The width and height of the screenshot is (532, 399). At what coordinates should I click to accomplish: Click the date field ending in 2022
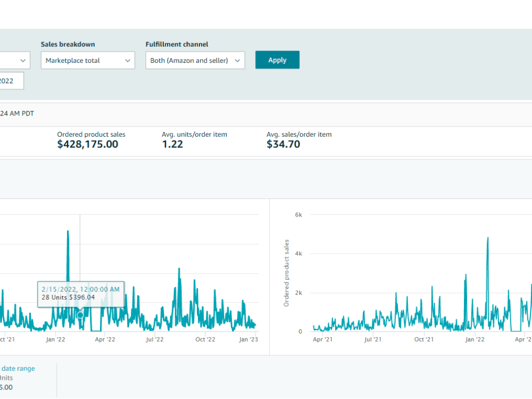point(12,81)
